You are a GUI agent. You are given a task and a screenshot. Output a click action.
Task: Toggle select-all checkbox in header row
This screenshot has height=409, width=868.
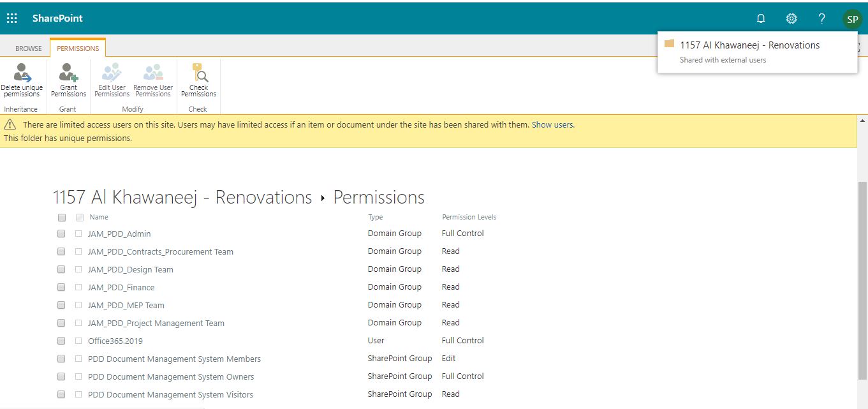point(62,218)
